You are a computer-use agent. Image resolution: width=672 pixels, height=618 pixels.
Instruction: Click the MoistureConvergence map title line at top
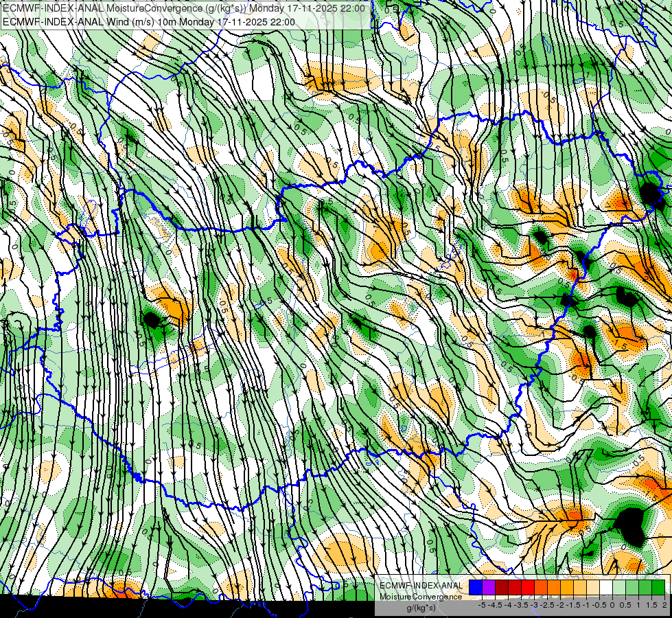point(184,8)
